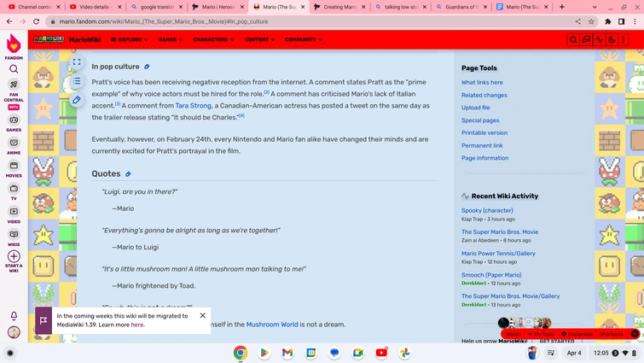
Task: Click the MarioWiki logo title
Action: coord(85,39)
